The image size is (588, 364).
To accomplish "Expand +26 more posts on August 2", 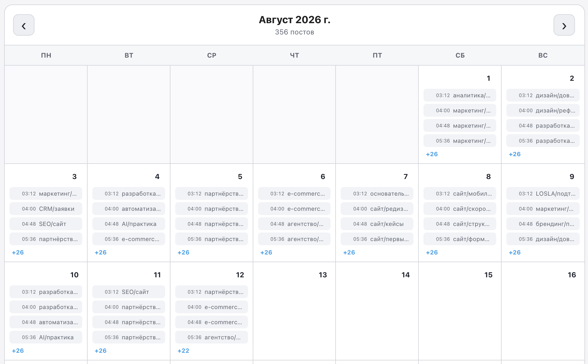I will [515, 154].
